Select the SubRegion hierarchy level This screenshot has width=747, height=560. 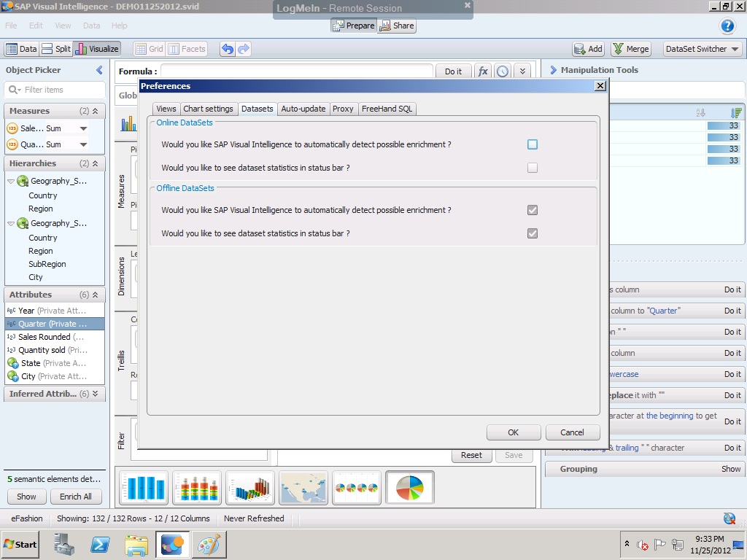[47, 264]
